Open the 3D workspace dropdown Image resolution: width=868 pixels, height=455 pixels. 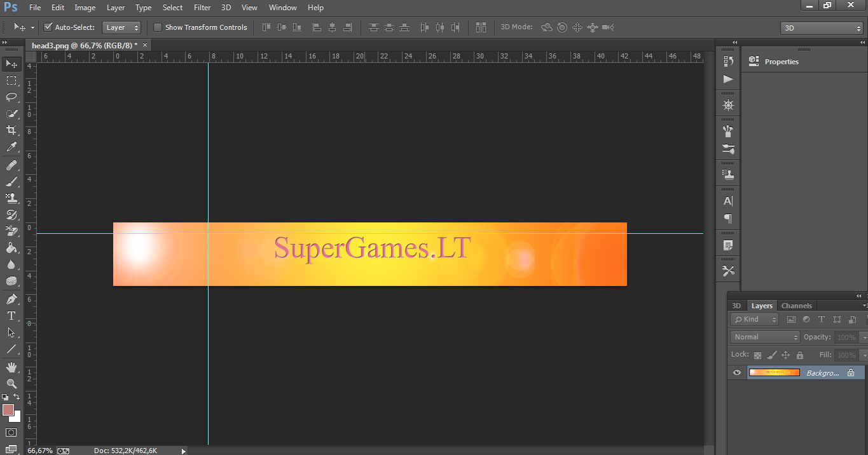(822, 28)
